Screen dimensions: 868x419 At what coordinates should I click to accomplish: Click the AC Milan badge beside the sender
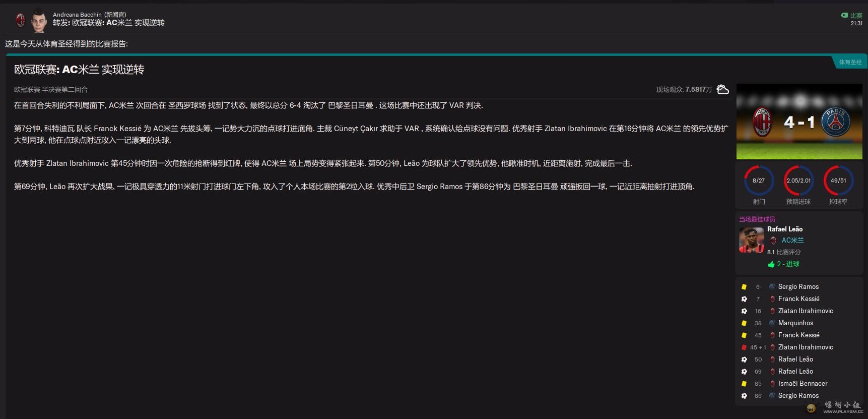tap(21, 20)
